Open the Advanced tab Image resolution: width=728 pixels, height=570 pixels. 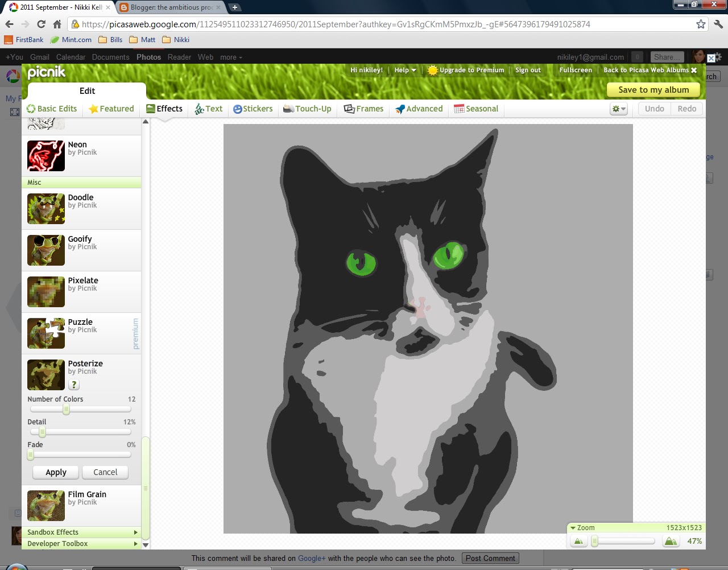(x=419, y=109)
